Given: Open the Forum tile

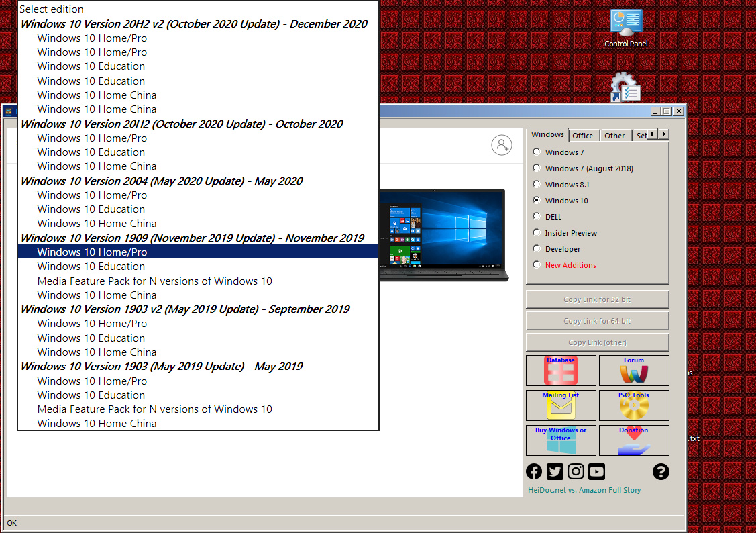Looking at the screenshot, I should tap(633, 371).
